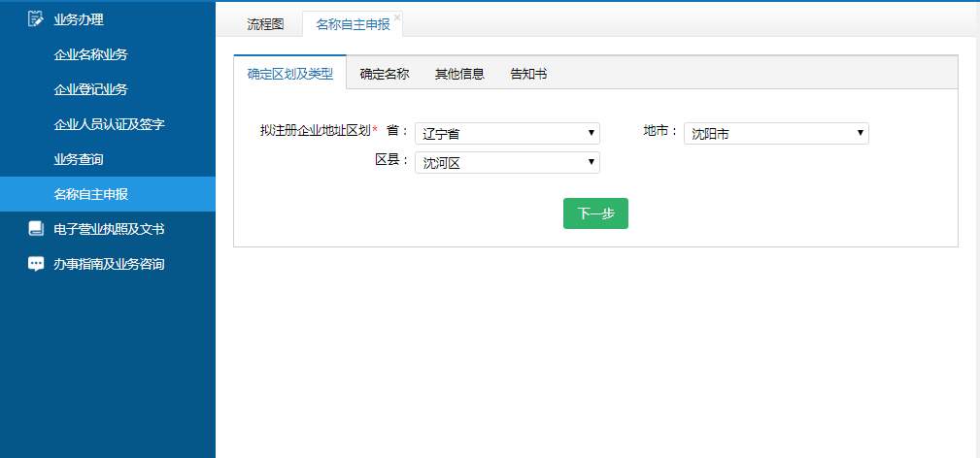The width and height of the screenshot is (980, 458).
Task: Expand the 办事指南及业务咨询 menu
Action: click(x=109, y=264)
